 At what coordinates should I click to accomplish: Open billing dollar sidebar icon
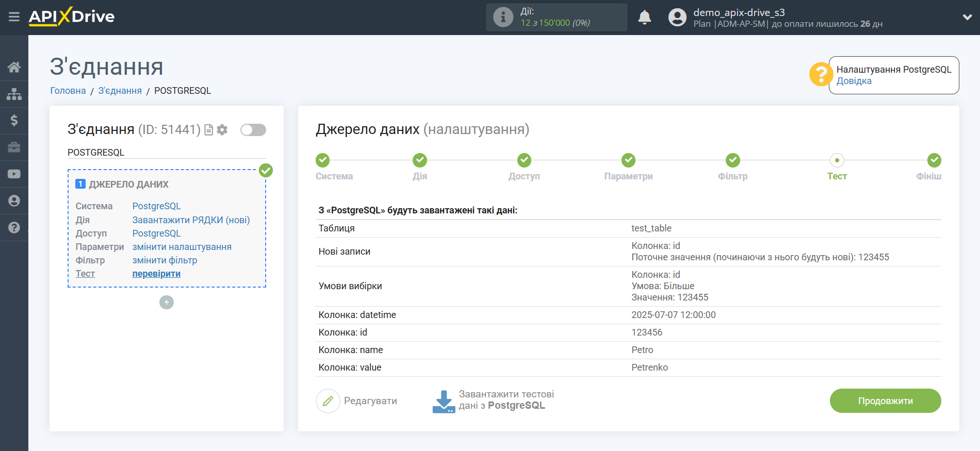[14, 121]
